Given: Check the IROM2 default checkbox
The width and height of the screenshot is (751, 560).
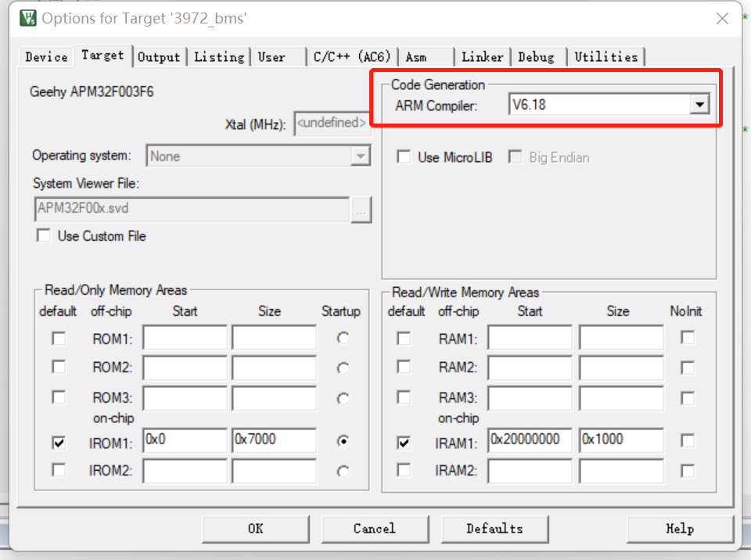Looking at the screenshot, I should [x=59, y=470].
